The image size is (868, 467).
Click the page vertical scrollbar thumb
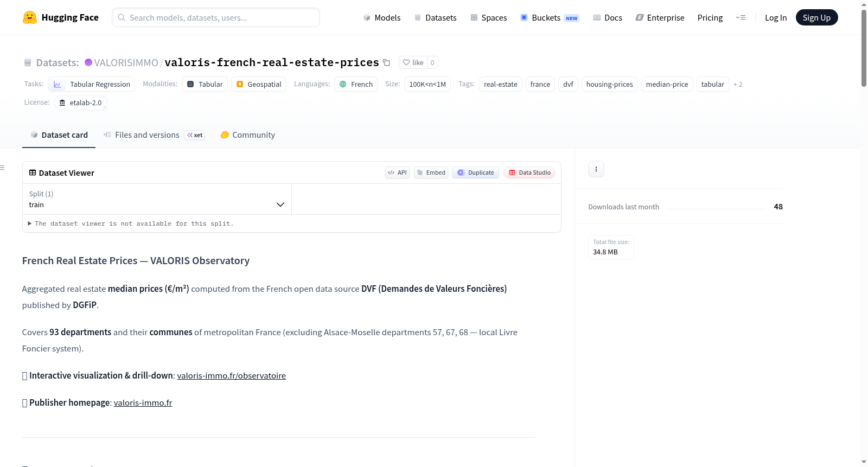pyautogui.click(x=864, y=48)
